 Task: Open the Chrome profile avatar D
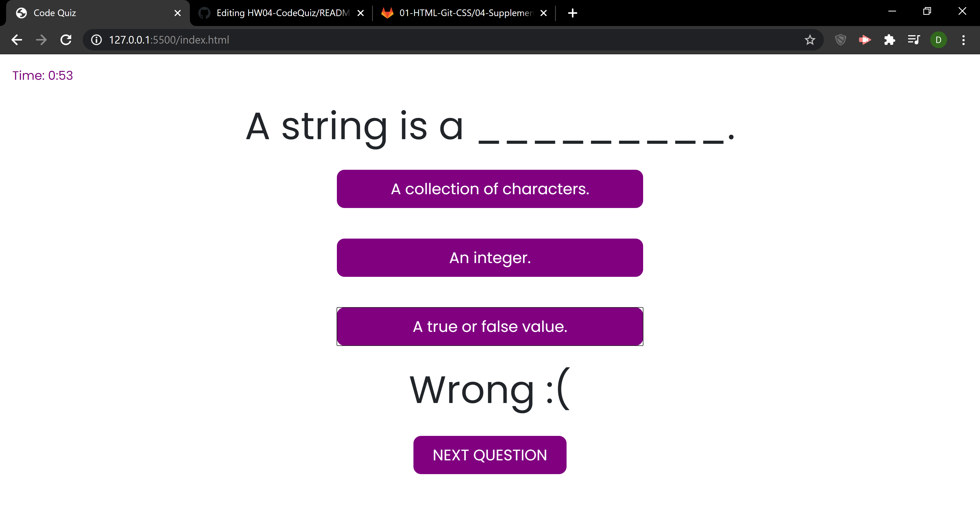point(938,40)
